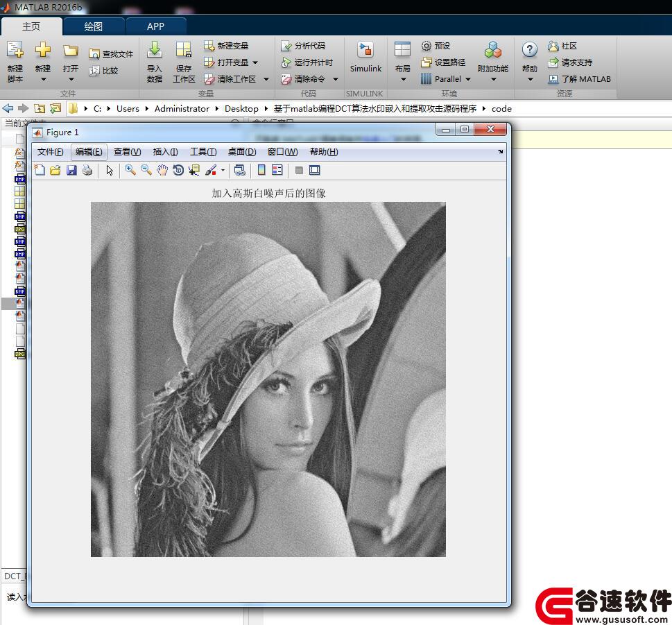
Task: Open 插入(I) menu in Figure 1
Action: 166,152
